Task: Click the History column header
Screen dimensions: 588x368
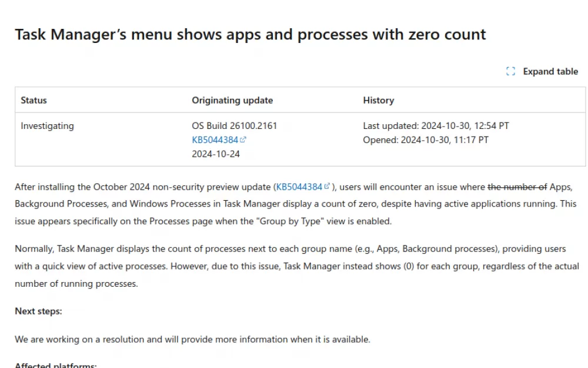Action: (378, 100)
